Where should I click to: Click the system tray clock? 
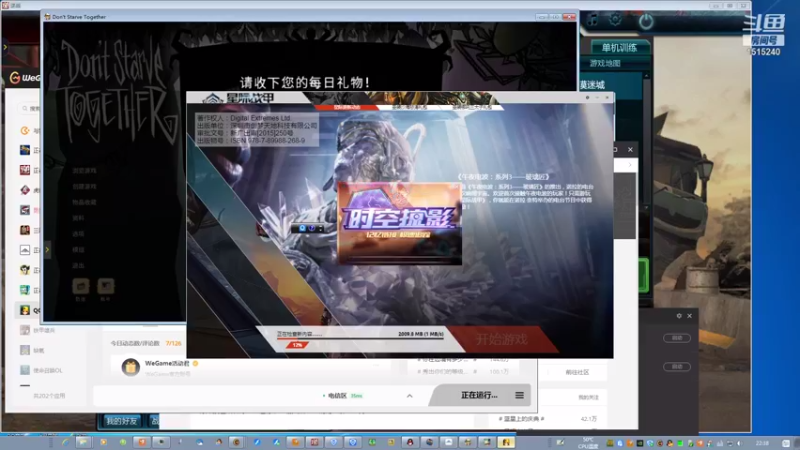tap(762, 442)
